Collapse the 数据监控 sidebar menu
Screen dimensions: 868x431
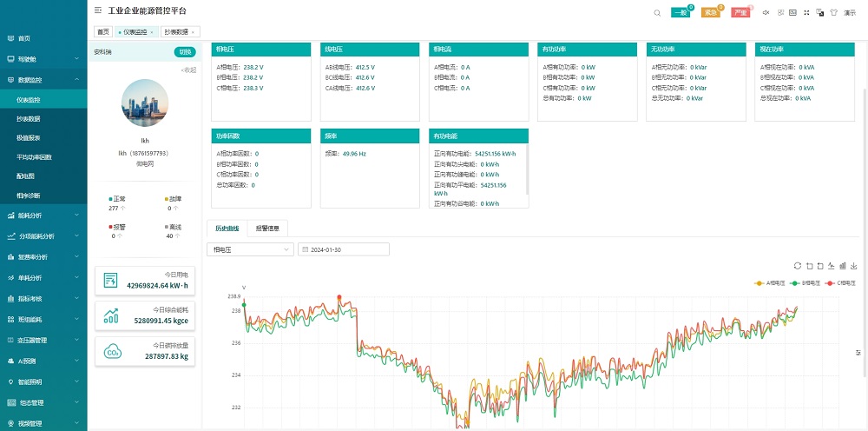point(43,80)
